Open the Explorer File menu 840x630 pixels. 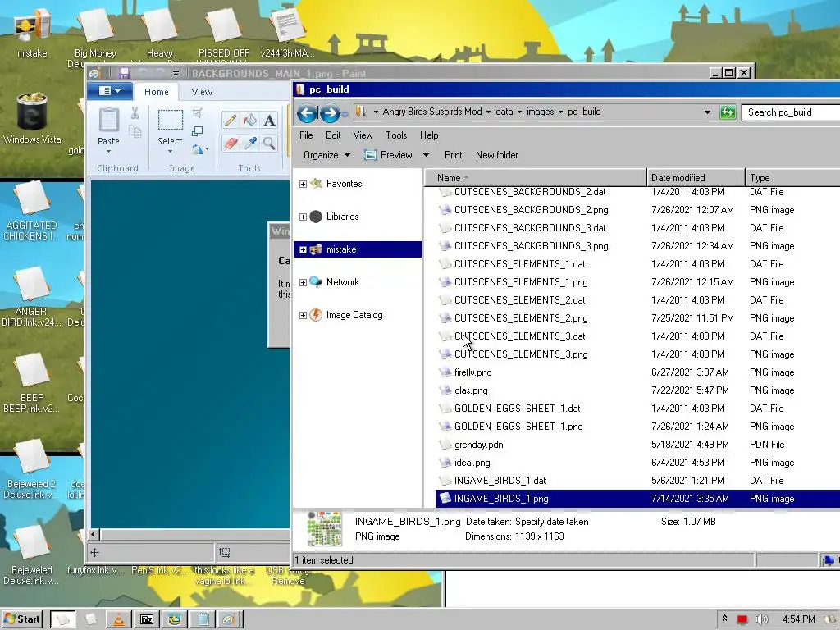coord(306,135)
